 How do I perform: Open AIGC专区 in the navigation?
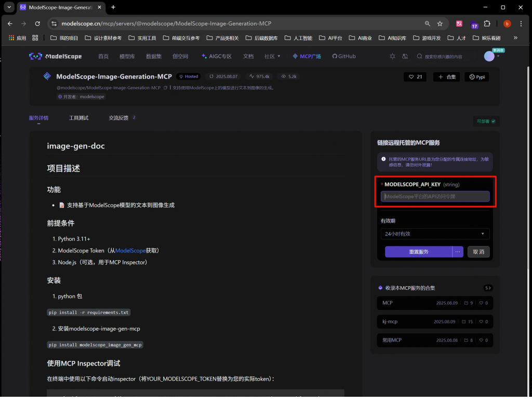click(x=217, y=56)
